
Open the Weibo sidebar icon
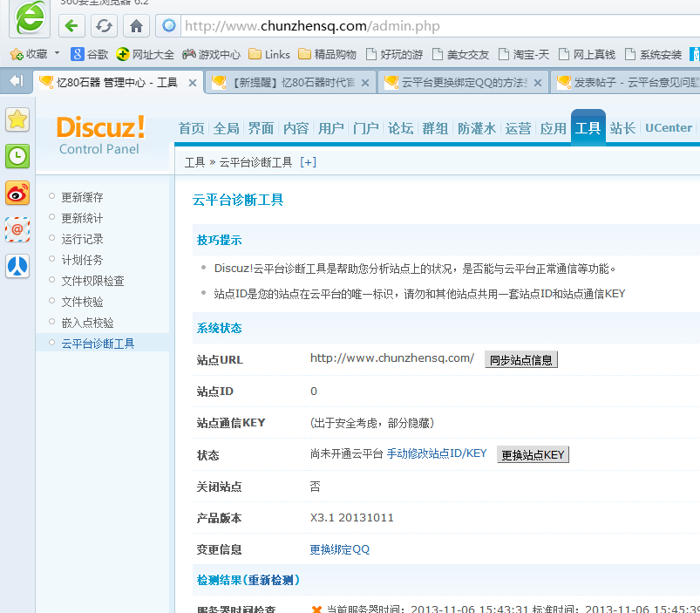[17, 193]
